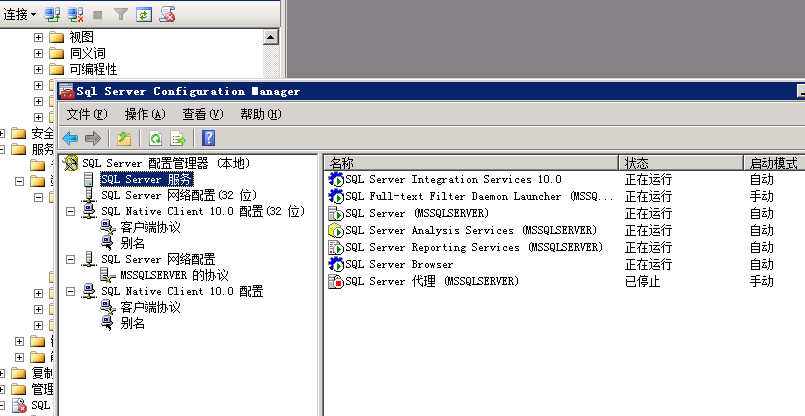Click the stopped SQL Server 代理 service icon
Screen dimensions: 805x416
tap(336, 281)
